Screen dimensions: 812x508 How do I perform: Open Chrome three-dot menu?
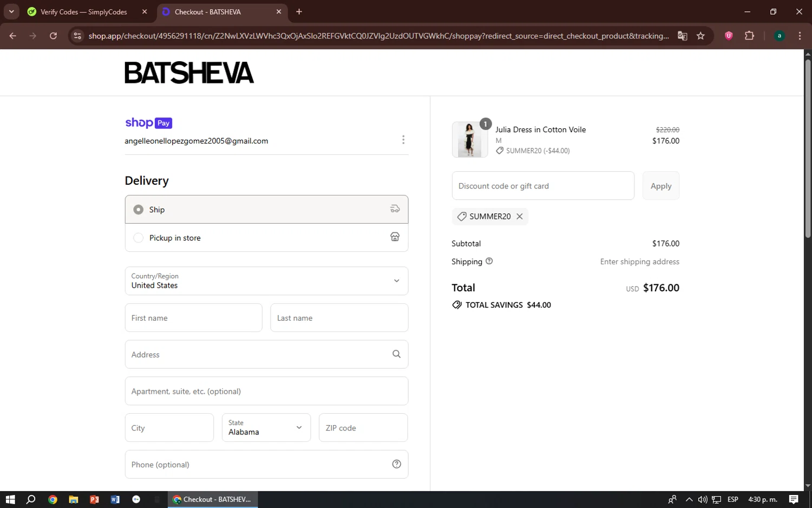point(800,36)
